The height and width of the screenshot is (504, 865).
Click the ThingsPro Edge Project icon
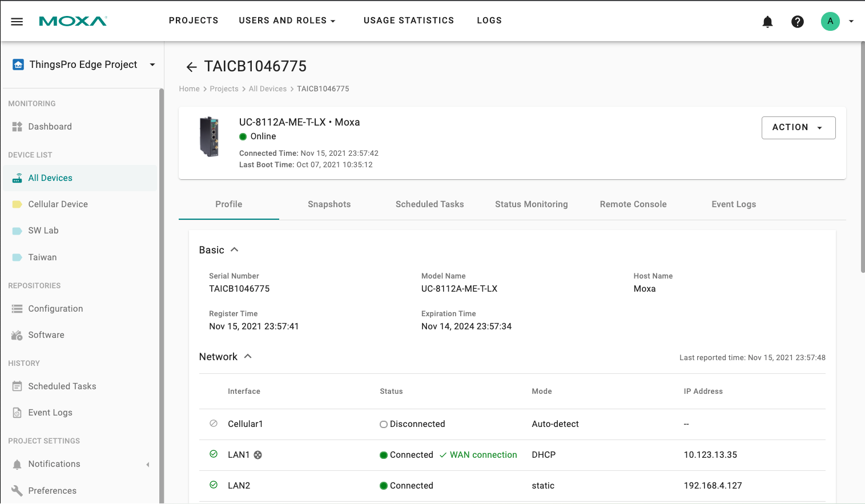(x=18, y=64)
